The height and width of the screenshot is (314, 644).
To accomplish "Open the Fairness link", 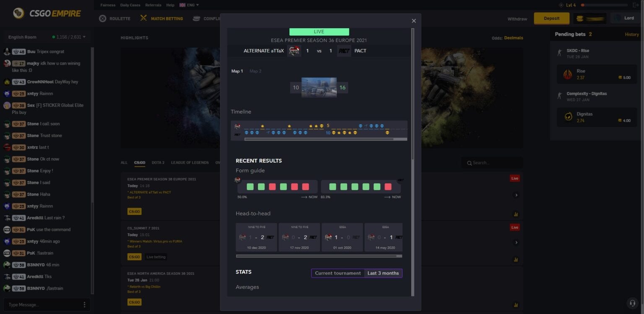I will (x=108, y=5).
